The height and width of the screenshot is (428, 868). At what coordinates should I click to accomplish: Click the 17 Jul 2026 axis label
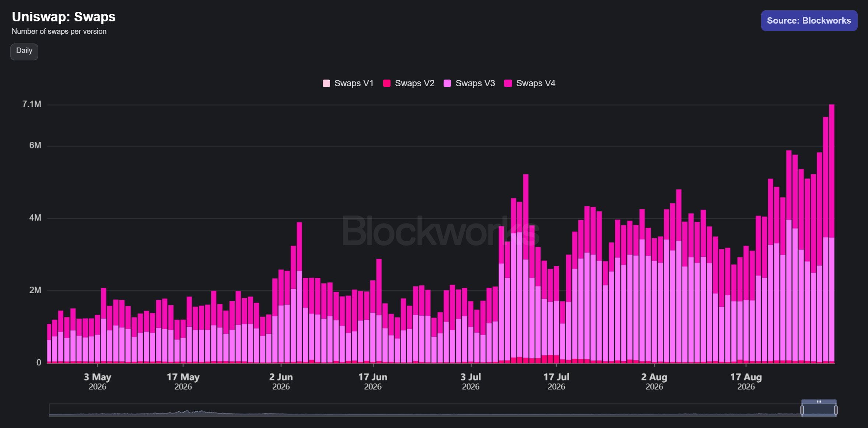pyautogui.click(x=556, y=382)
